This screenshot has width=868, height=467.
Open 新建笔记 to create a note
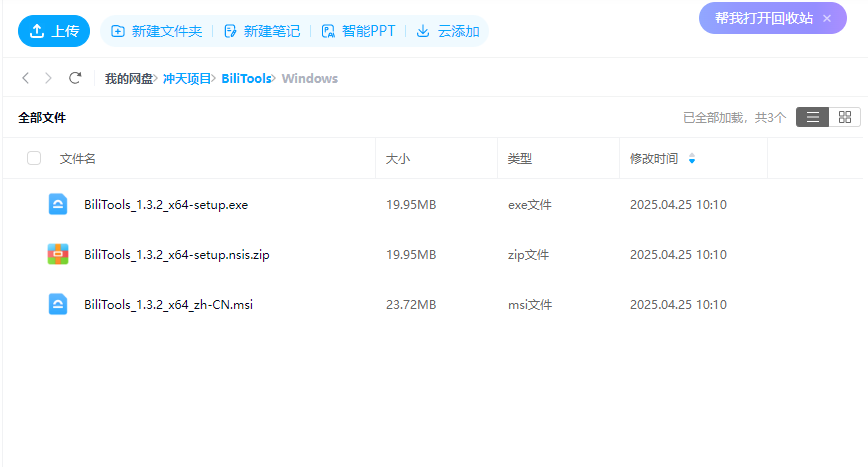[x=262, y=31]
